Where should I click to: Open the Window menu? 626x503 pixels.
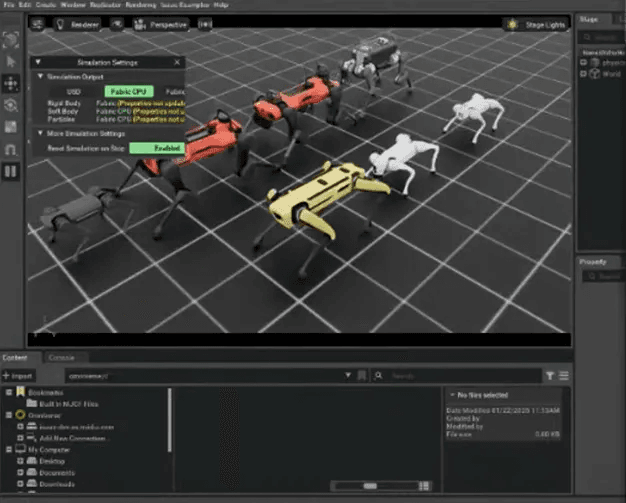point(72,5)
